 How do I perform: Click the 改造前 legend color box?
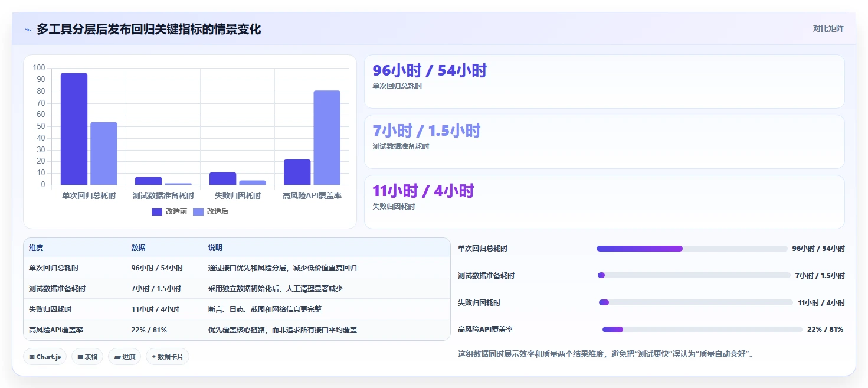pos(157,211)
